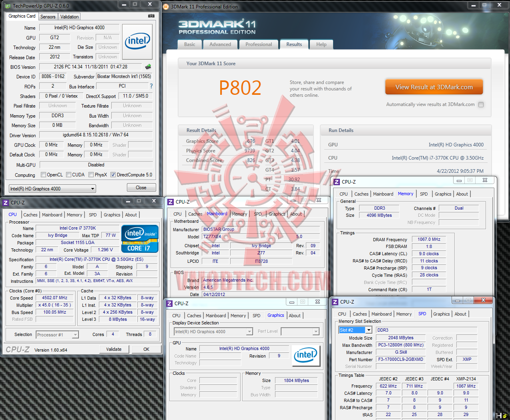This screenshot has width=510, height=420.
Task: Click the BIOS save chip icon in GPU-Z
Action: pyautogui.click(x=148, y=67)
